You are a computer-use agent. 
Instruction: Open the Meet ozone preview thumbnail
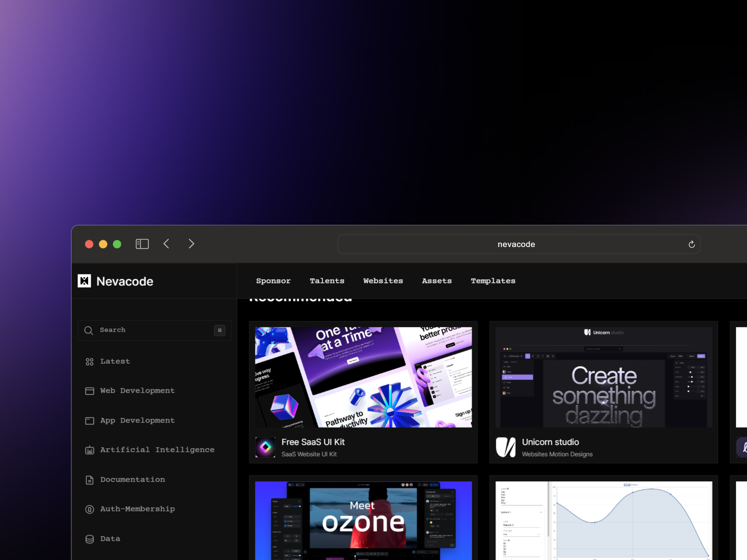363,520
